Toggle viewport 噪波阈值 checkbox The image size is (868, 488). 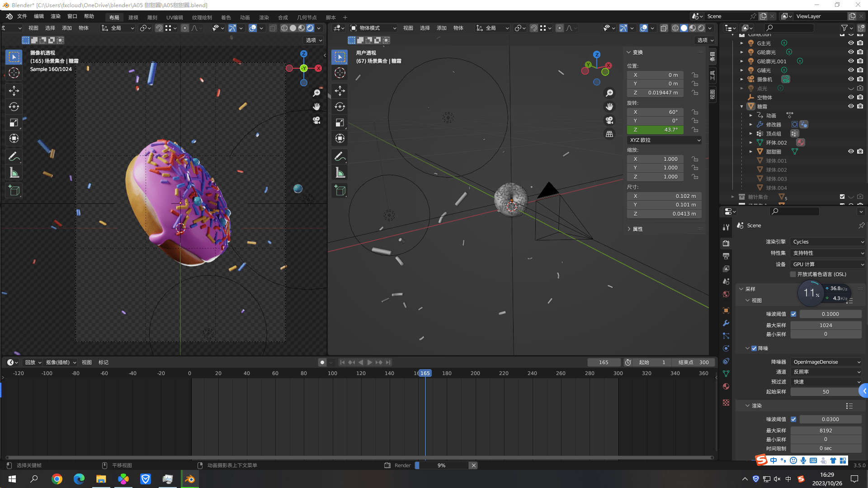[x=793, y=314]
